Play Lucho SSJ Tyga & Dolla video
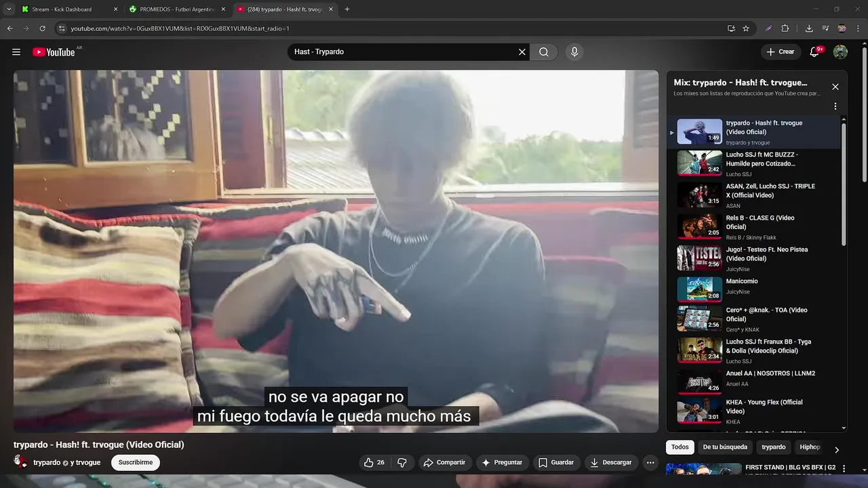 tap(753, 351)
